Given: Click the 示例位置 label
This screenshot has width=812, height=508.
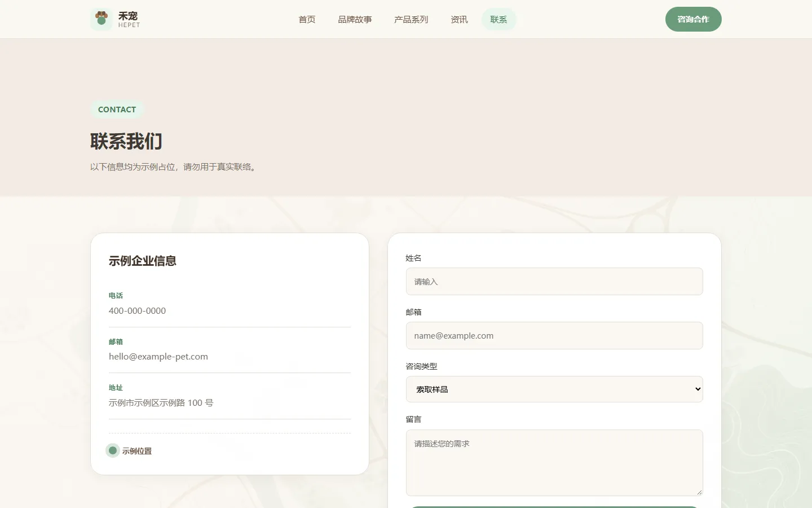Looking at the screenshot, I should tap(137, 451).
